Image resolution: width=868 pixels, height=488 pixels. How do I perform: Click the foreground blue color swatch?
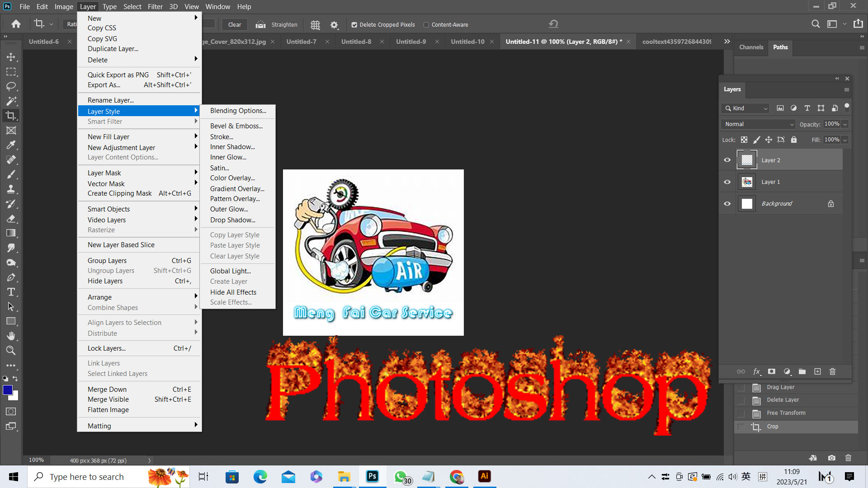[x=7, y=390]
